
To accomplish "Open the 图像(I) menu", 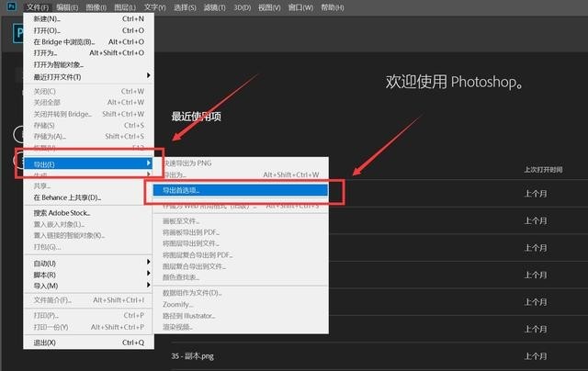I will (96, 7).
